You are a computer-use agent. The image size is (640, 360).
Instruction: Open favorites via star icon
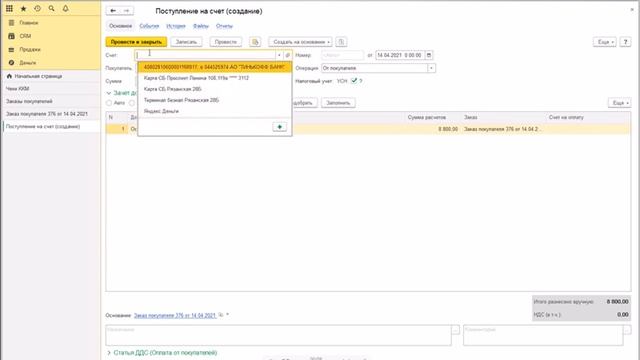[x=23, y=8]
